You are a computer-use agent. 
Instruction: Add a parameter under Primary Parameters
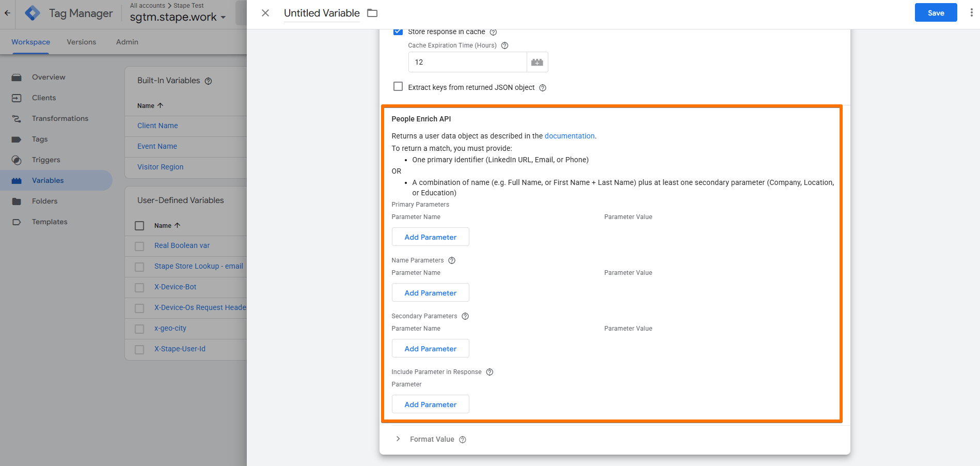click(431, 237)
